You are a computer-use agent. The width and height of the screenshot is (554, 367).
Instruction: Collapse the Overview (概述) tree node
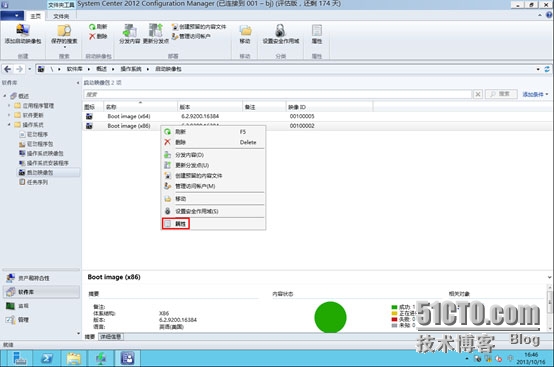(x=5, y=96)
